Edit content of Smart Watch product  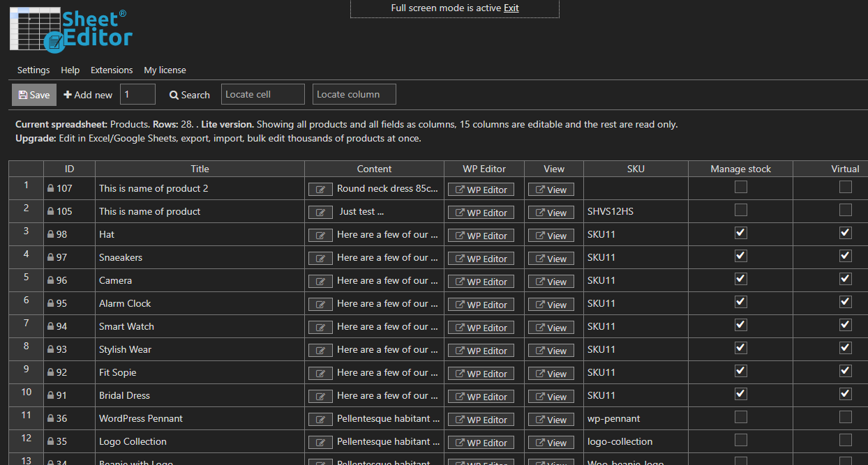(x=320, y=328)
